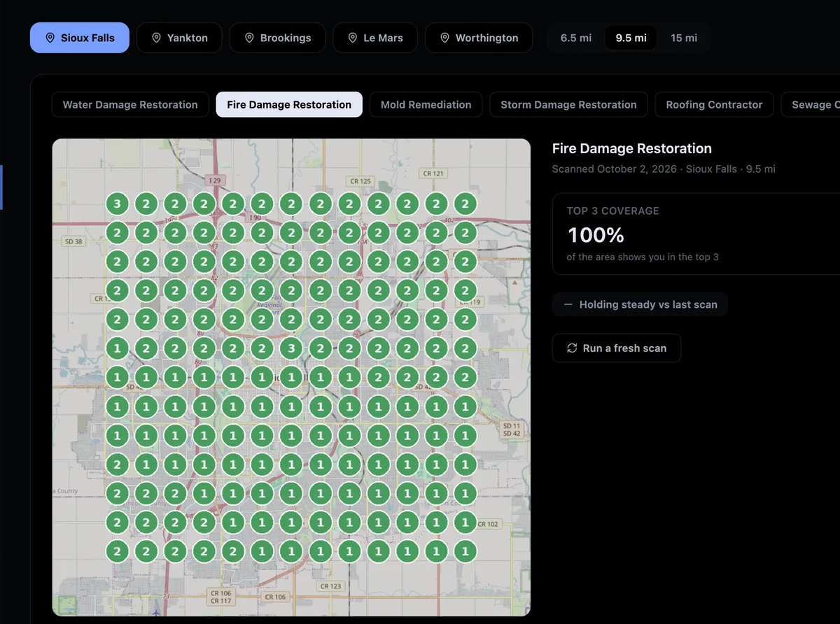Select the 9.5 mi radius option
The height and width of the screenshot is (624, 840).
(x=631, y=38)
